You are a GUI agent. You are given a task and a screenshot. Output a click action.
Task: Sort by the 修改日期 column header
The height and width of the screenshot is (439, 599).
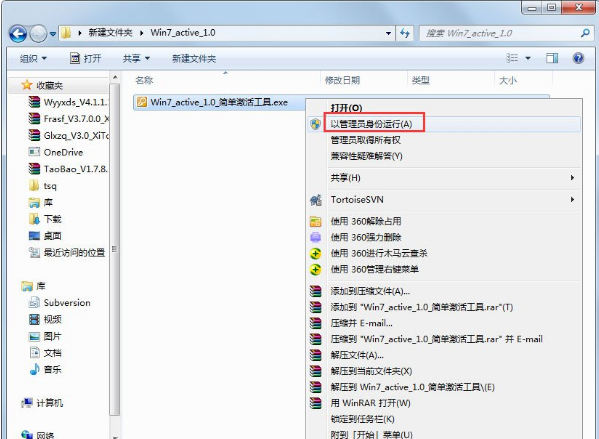[342, 80]
